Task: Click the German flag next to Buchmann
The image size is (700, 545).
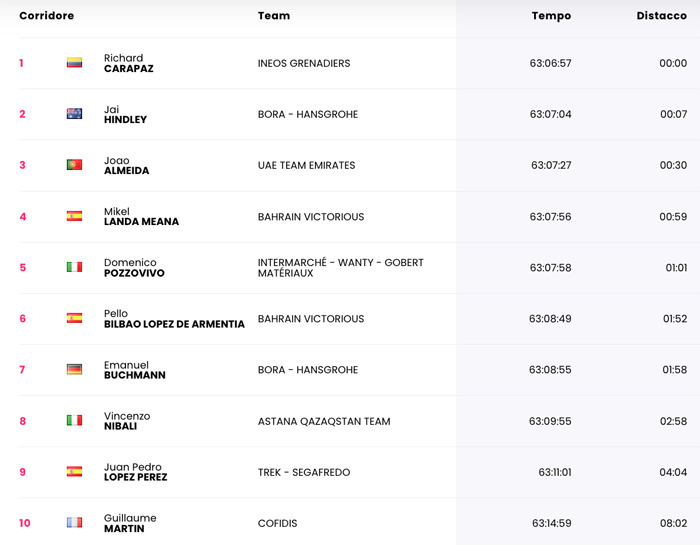Action: coord(74,370)
